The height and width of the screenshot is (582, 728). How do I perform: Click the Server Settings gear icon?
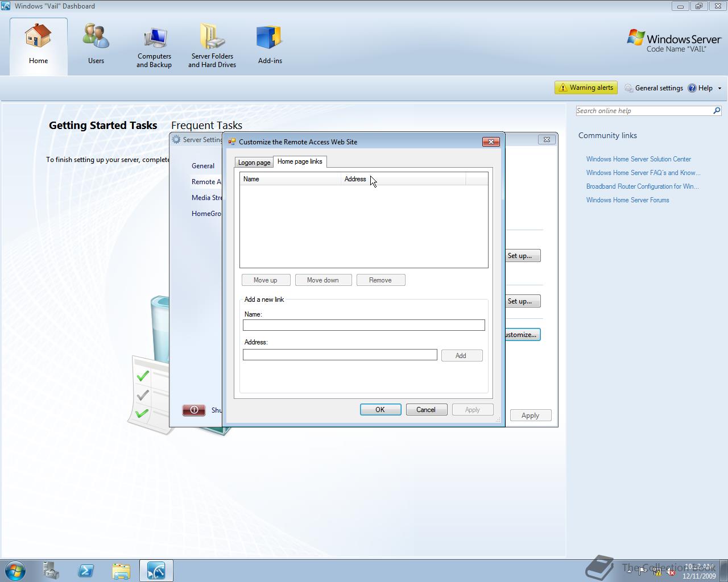click(x=176, y=139)
